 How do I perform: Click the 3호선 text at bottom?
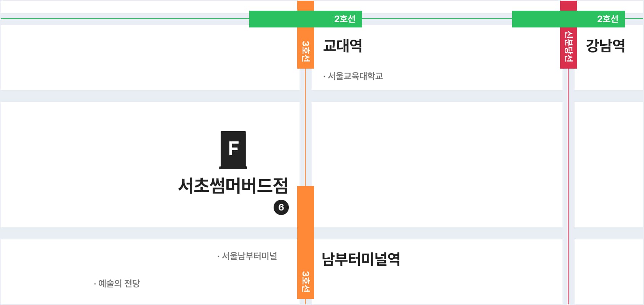click(x=305, y=281)
